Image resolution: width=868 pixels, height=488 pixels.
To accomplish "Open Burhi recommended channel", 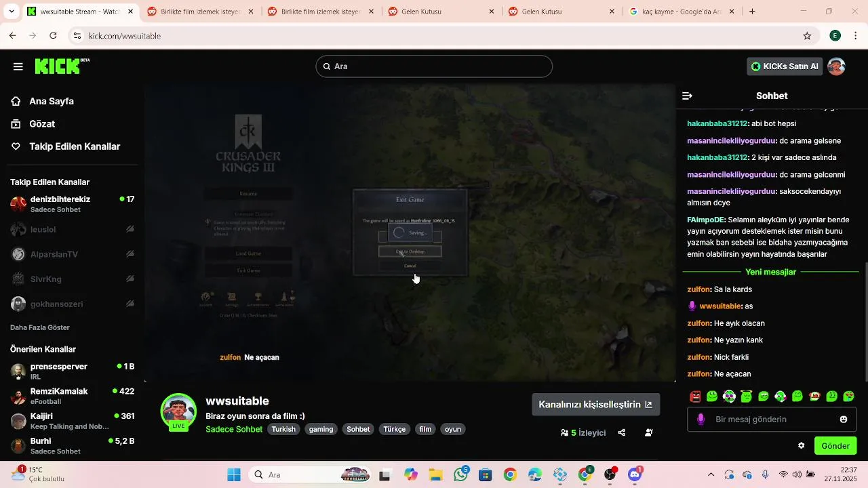I will click(x=71, y=446).
